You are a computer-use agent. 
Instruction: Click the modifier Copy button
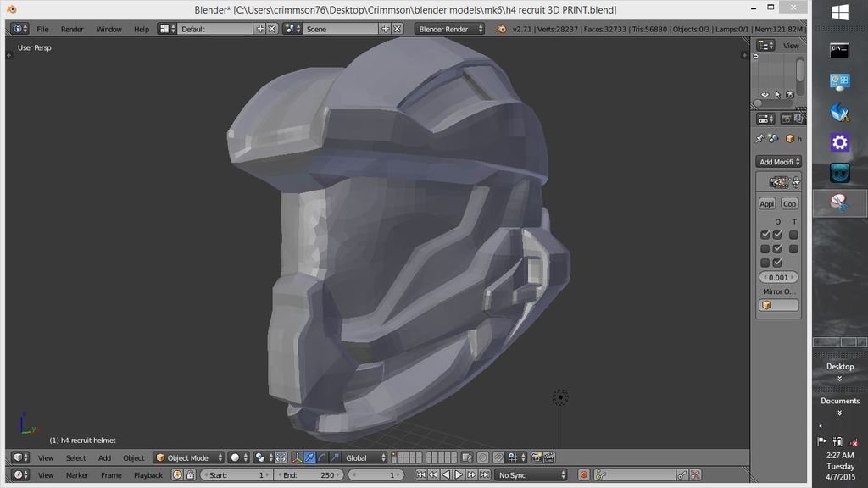pyautogui.click(x=789, y=203)
